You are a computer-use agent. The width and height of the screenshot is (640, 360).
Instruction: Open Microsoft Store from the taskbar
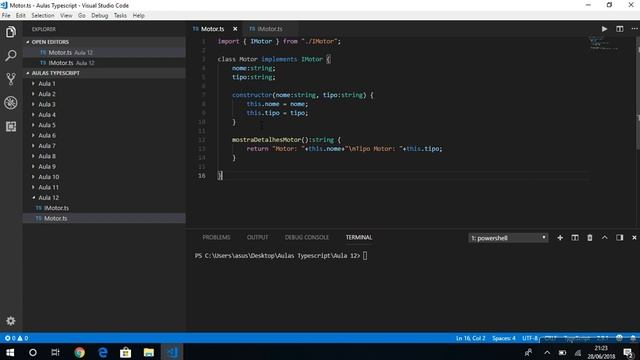coord(126,352)
